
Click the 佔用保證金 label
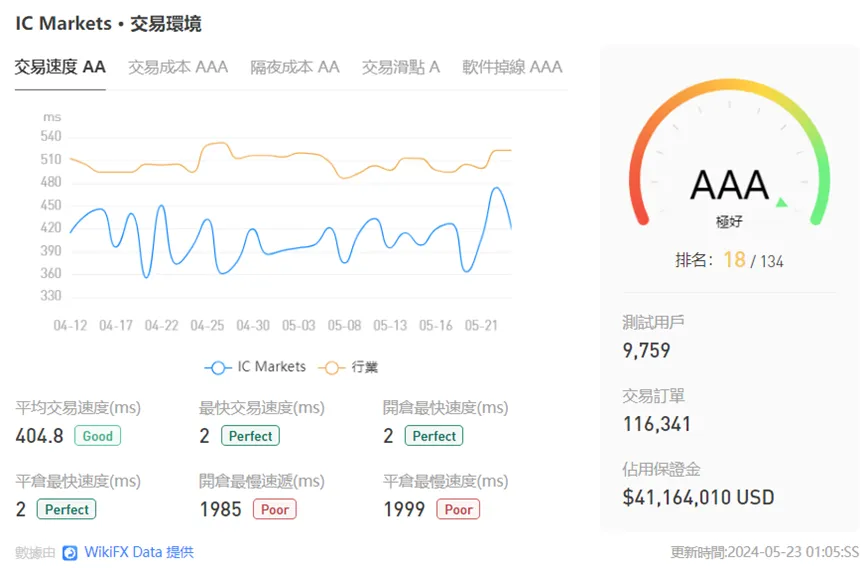(x=661, y=469)
